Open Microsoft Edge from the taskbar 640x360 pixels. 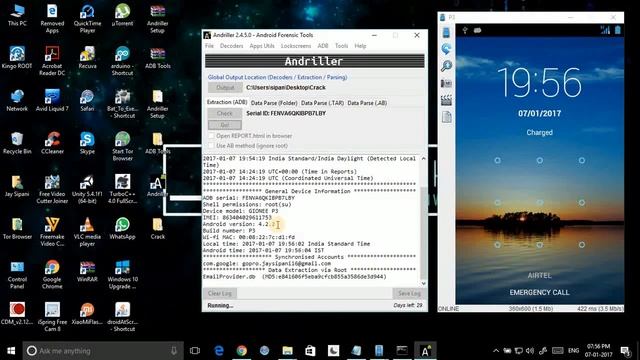[219, 351]
